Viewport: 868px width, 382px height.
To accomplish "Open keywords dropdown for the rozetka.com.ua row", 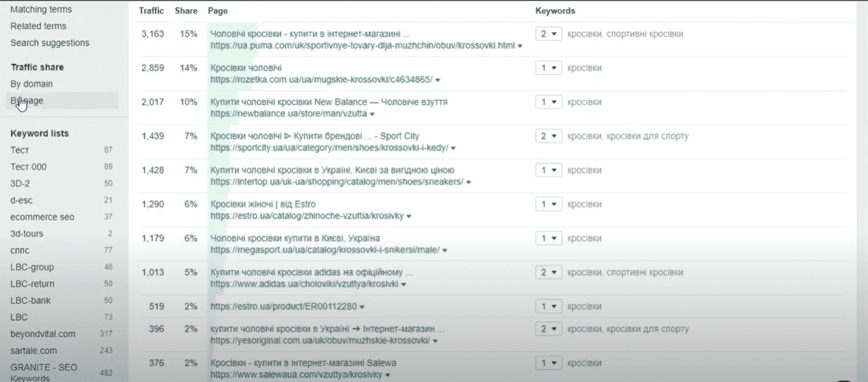I will pyautogui.click(x=548, y=68).
